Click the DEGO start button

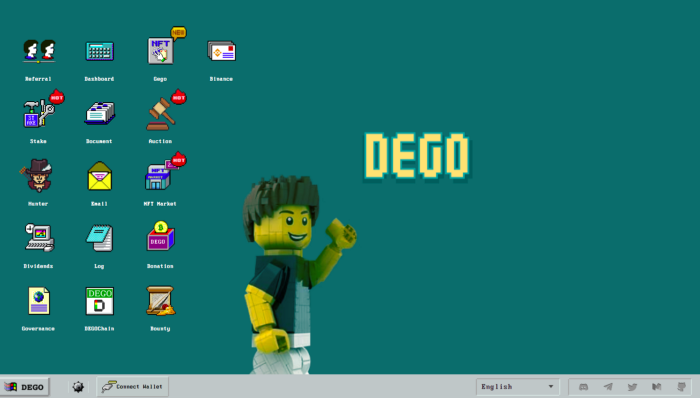tap(25, 387)
